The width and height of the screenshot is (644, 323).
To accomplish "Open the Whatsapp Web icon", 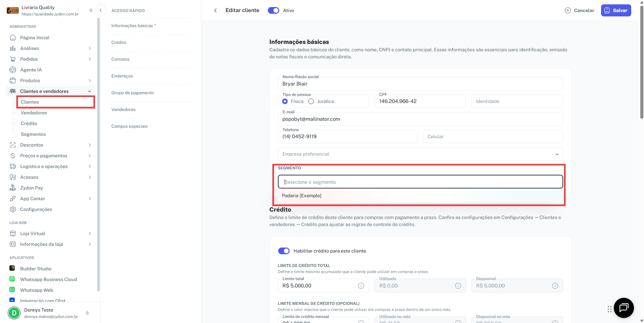I will [x=12, y=290].
